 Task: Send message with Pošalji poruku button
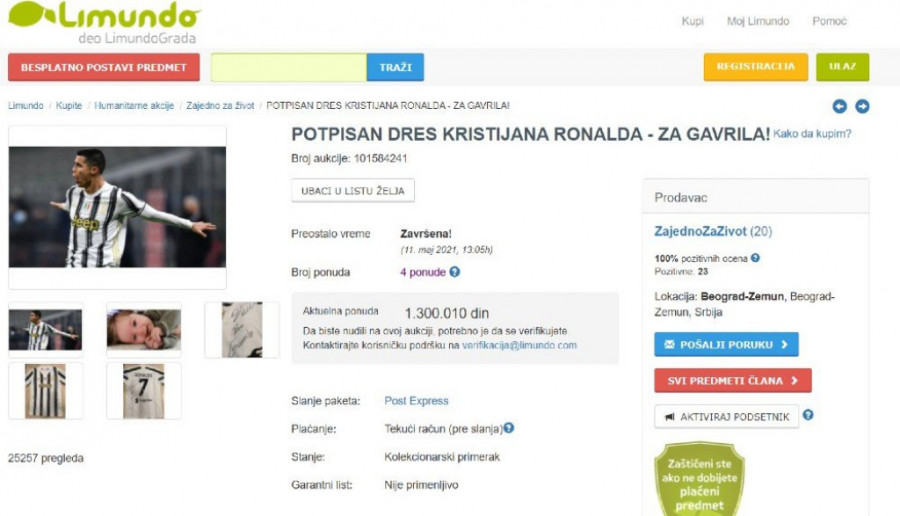726,345
